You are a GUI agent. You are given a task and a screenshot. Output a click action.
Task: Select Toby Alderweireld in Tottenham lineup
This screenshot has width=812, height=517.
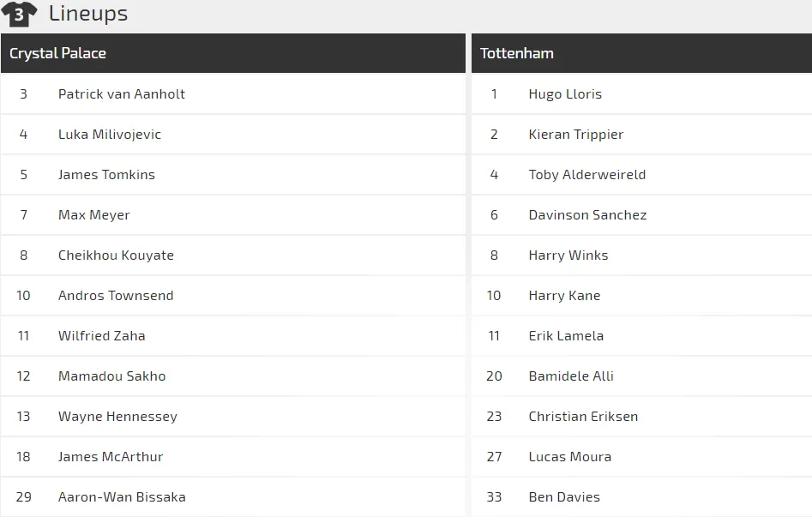point(587,175)
